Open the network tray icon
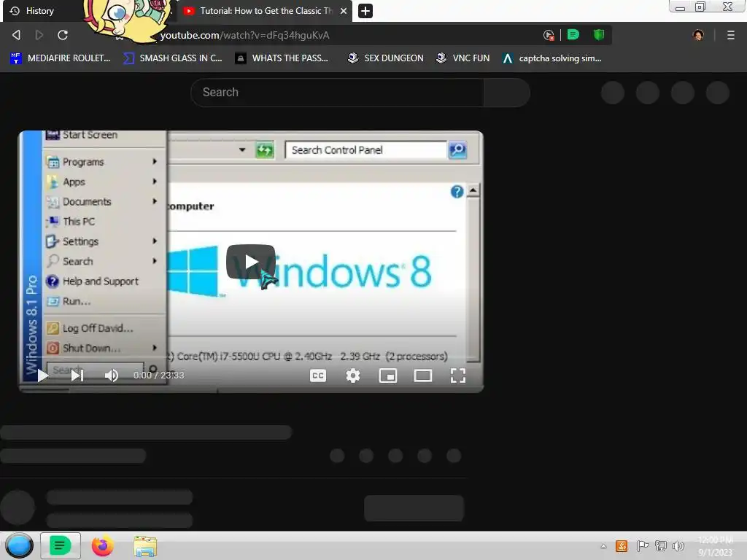 tap(660, 546)
